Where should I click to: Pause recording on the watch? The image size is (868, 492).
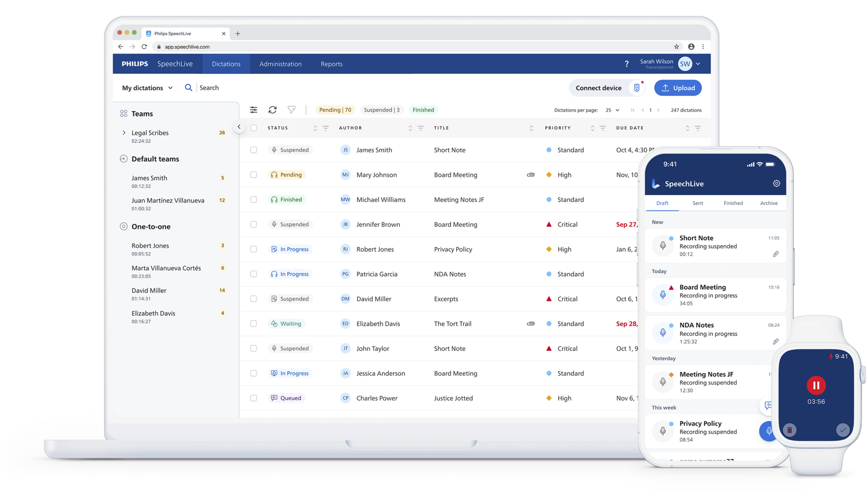[816, 385]
